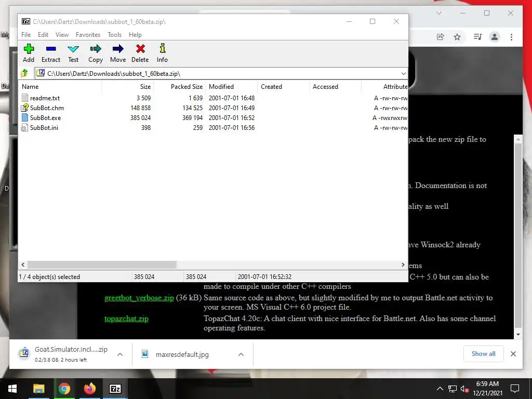Click the Move toolbar button
Screen dimensions: 532x399
point(118,54)
